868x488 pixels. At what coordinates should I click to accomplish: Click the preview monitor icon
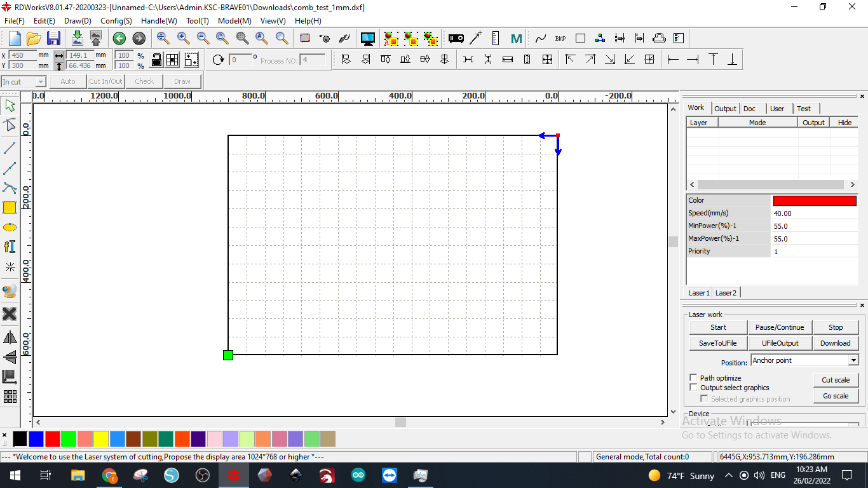pos(367,38)
